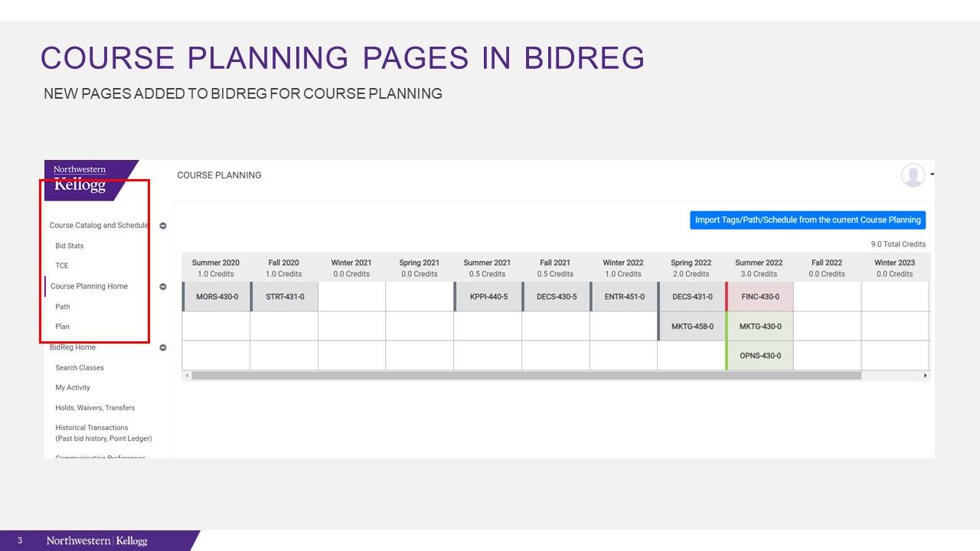
Task: Select the OPNS-430-0 course cell
Action: (760, 357)
